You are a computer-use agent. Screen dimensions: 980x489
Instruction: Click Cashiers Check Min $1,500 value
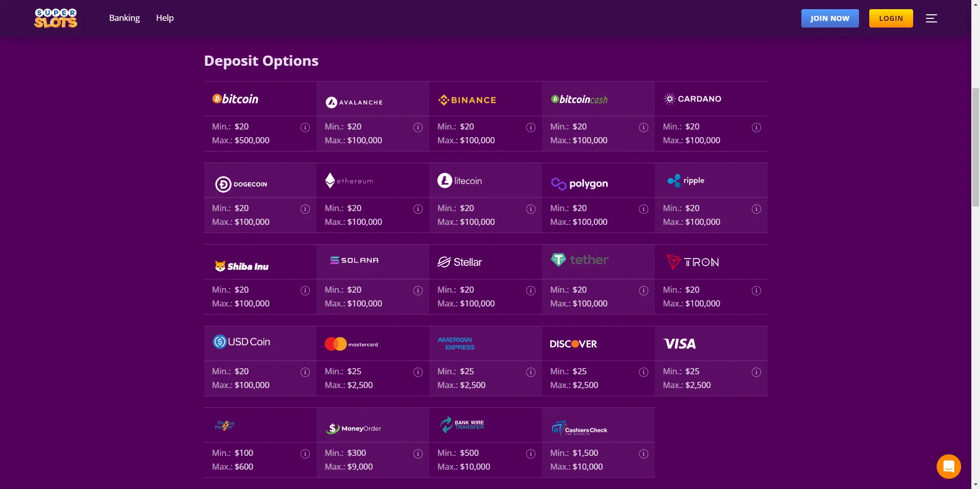point(585,453)
